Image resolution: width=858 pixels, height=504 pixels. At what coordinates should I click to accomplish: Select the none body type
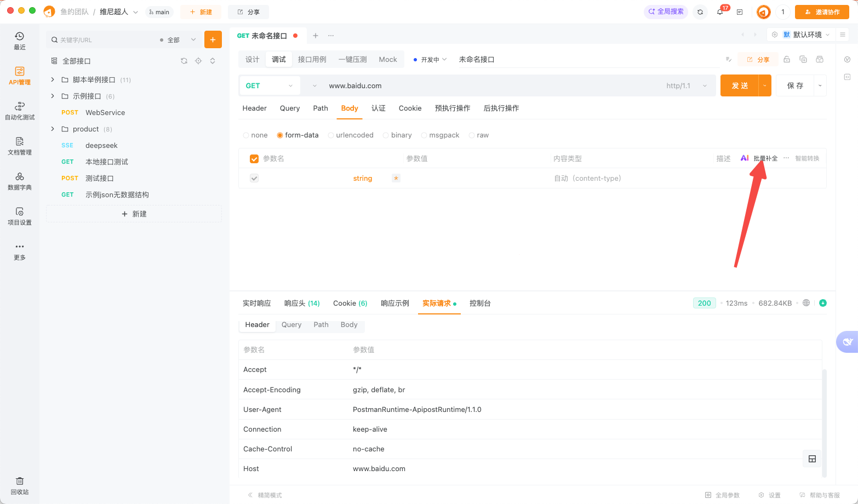point(255,135)
